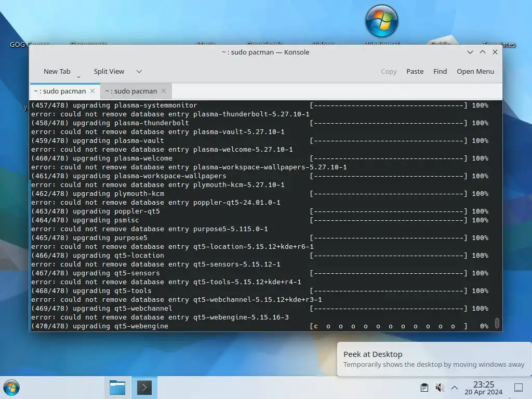Click New Tab in Konsole toolbar
This screenshot has width=532, height=399.
click(x=57, y=72)
